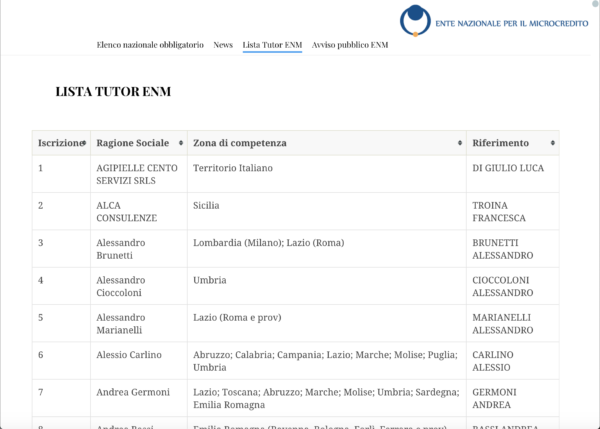Screen dimensions: 600x429
Task: Select cell TROINA FRANCESCA
Action: click(x=513, y=212)
